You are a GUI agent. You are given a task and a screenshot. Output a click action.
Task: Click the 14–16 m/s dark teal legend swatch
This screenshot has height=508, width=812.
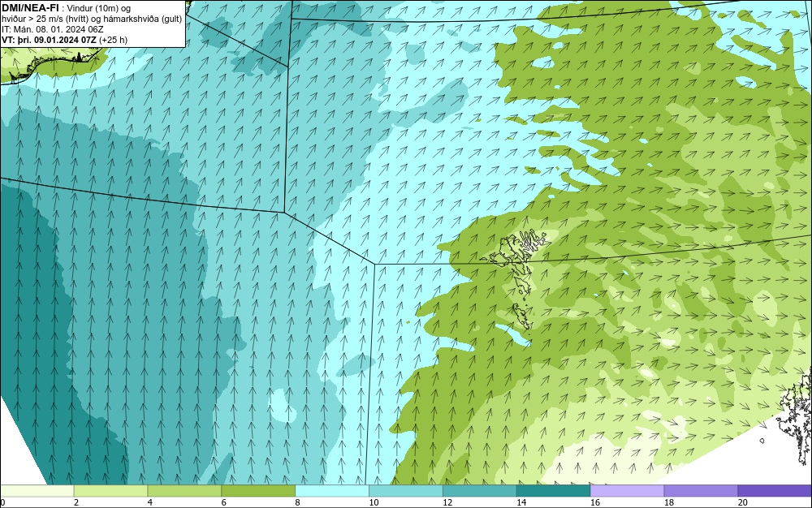tap(554, 490)
